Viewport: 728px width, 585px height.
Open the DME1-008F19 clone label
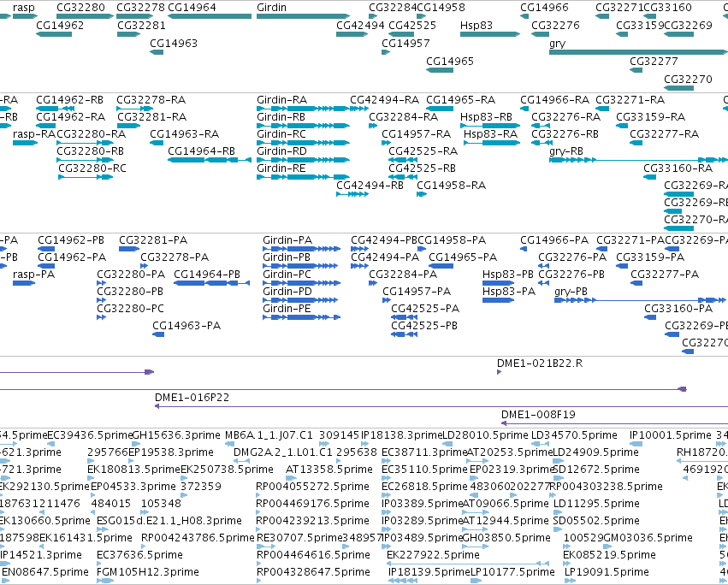(538, 415)
